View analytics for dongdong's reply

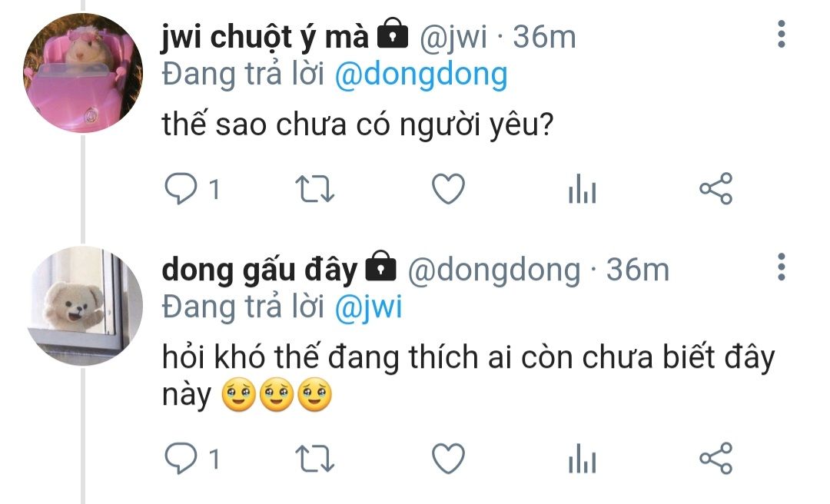pyautogui.click(x=583, y=459)
